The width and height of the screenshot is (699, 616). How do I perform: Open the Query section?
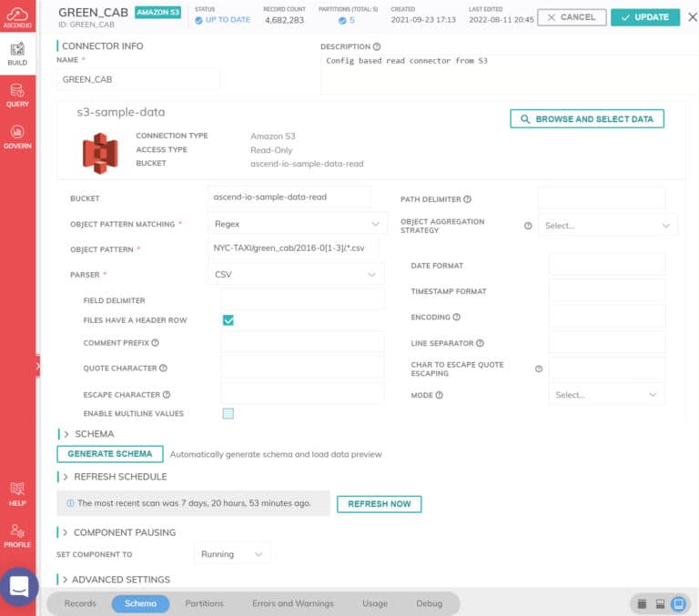[x=17, y=96]
